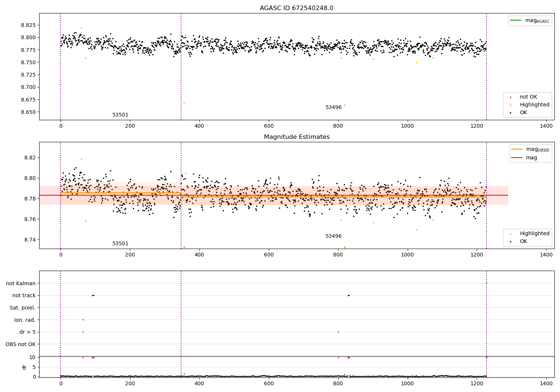Screen dimensions: 560x392
Task: Click the 8.675 y-axis tick label
Action: (28, 100)
